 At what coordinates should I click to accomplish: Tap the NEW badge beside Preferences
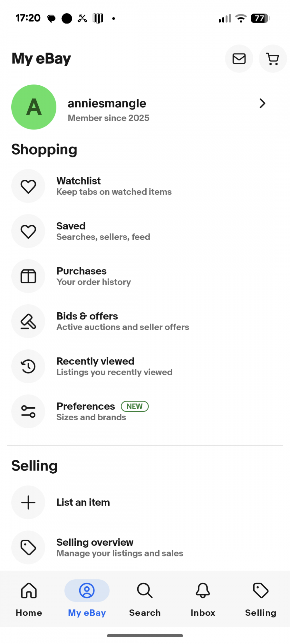[x=135, y=406]
